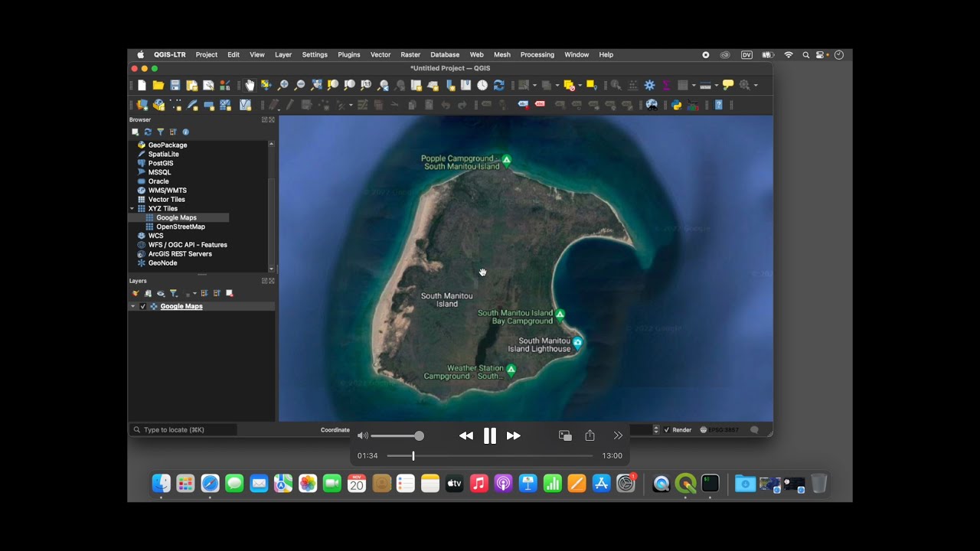The width and height of the screenshot is (980, 551).
Task: Click the Add Group icon in Layers panel
Action: (148, 293)
